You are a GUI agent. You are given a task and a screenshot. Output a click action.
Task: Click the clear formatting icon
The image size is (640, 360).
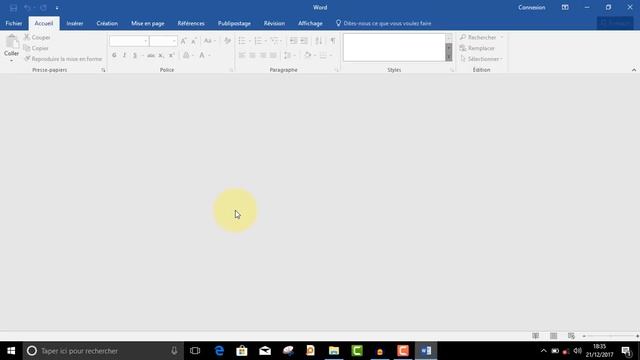(x=227, y=41)
